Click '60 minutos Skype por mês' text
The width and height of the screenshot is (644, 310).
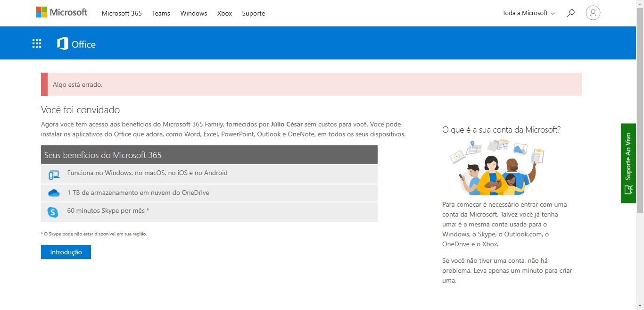click(x=108, y=210)
